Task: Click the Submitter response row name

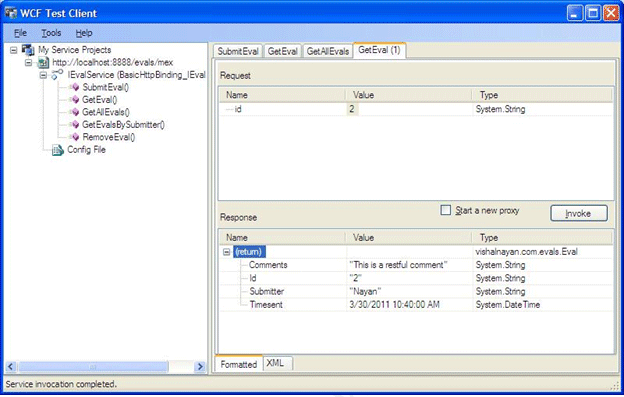Action: [266, 291]
